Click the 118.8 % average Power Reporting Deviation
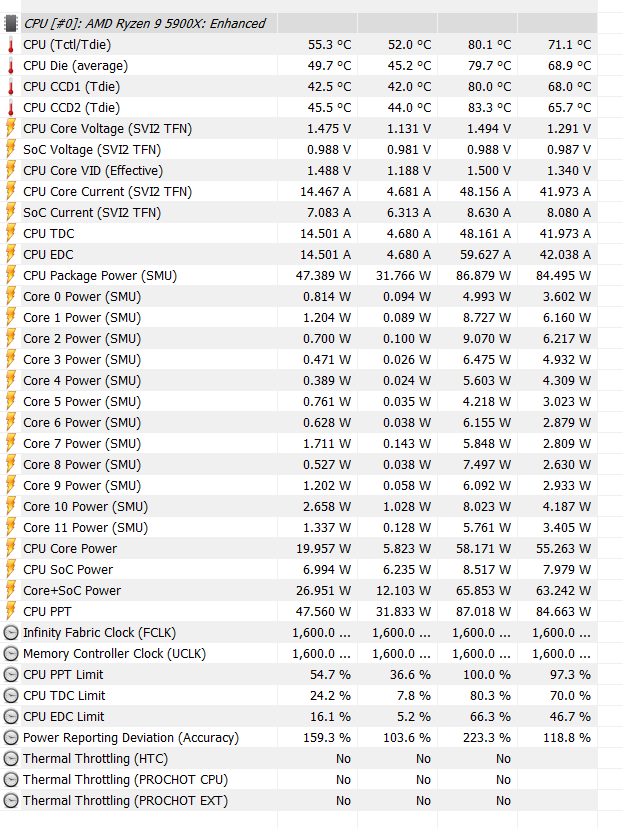Viewport: 623px width, 828px height. point(567,737)
